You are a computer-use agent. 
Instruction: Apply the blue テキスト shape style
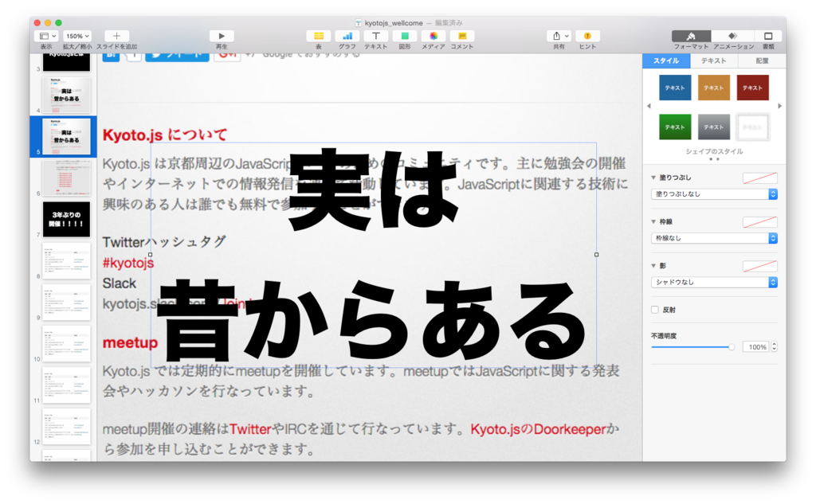(675, 88)
